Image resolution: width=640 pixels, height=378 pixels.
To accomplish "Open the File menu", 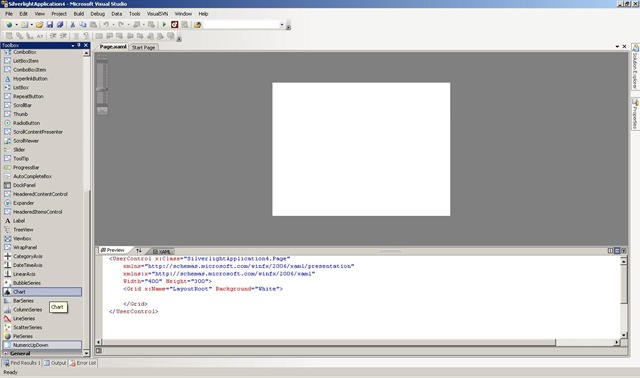I will (x=9, y=14).
